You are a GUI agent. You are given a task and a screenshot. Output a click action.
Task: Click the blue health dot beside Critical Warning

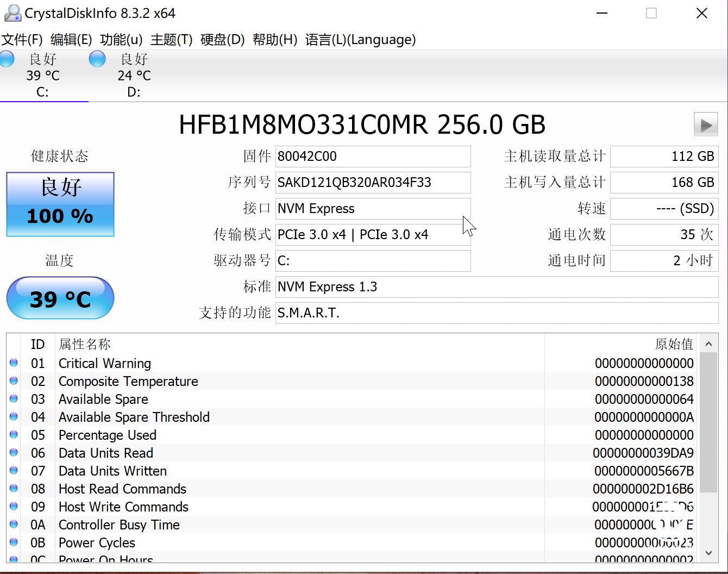pos(13,363)
